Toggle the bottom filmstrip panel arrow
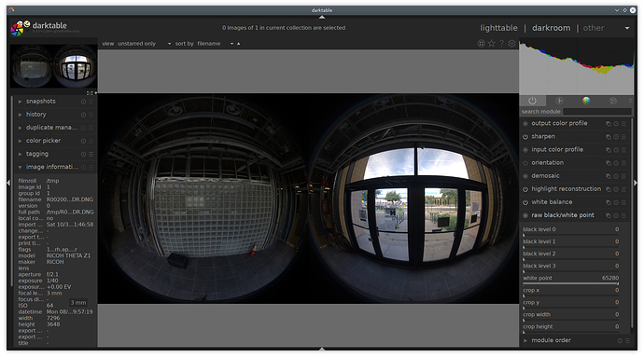The width and height of the screenshot is (644, 357). tap(322, 349)
